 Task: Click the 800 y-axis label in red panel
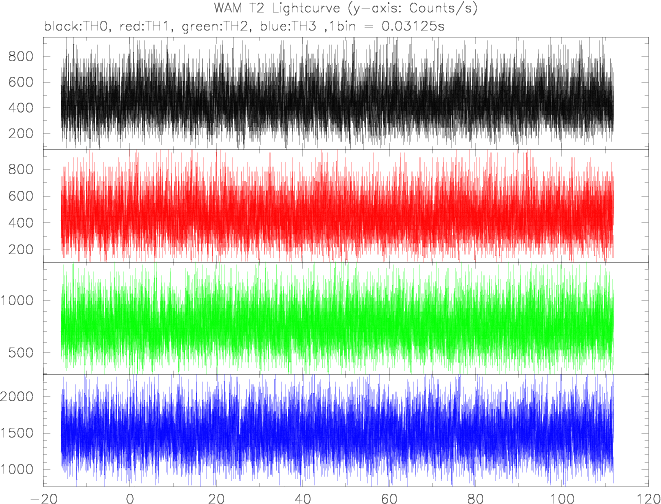pyautogui.click(x=21, y=169)
